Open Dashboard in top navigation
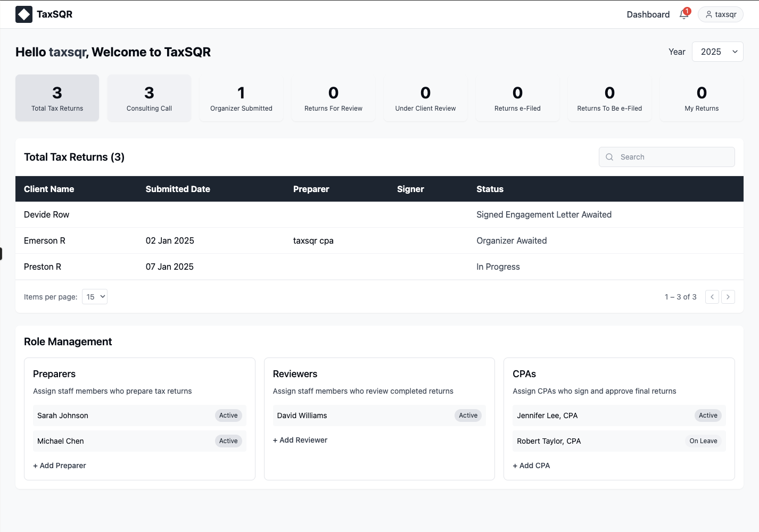The image size is (759, 532). click(x=648, y=14)
